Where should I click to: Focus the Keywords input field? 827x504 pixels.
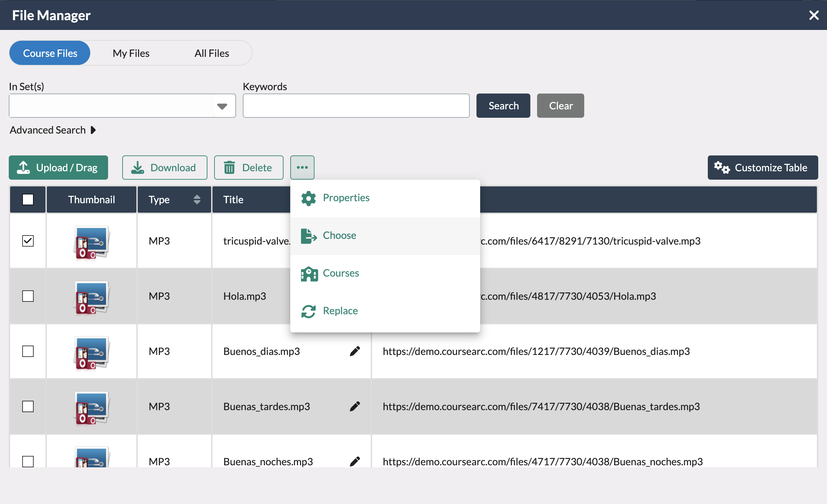pyautogui.click(x=356, y=106)
